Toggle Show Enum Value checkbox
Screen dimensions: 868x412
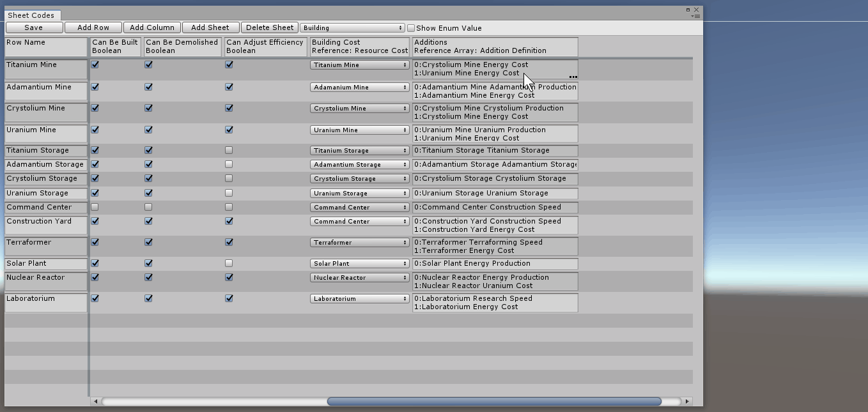pos(411,28)
